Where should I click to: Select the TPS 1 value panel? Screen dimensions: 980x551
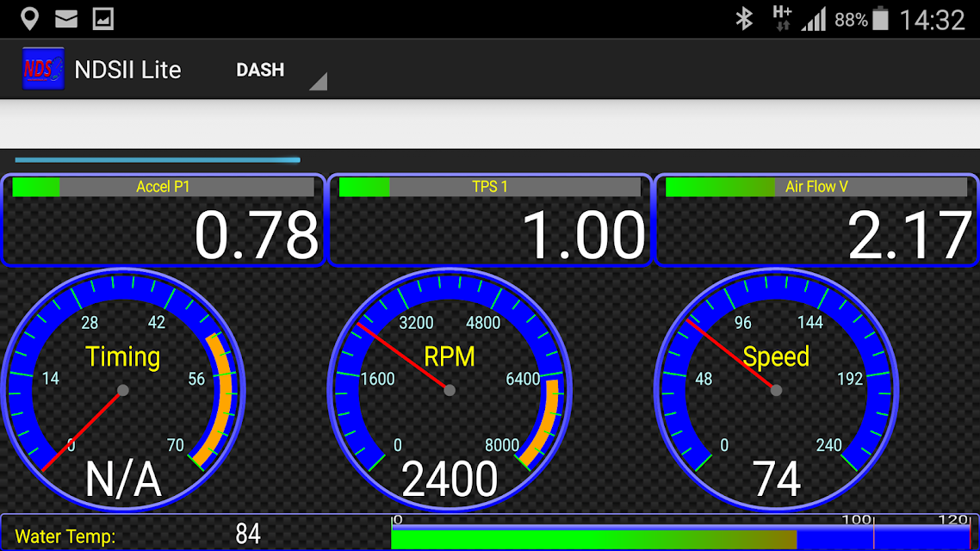490,220
